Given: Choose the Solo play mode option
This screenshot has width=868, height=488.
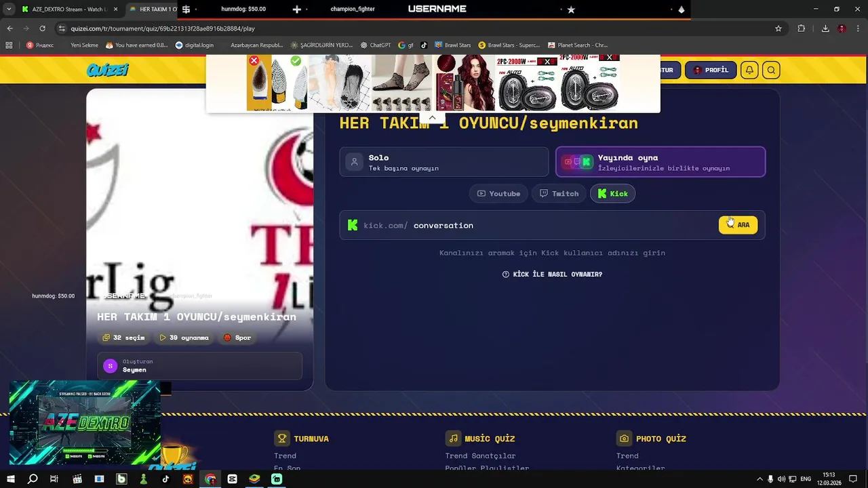Looking at the screenshot, I should click(x=444, y=162).
